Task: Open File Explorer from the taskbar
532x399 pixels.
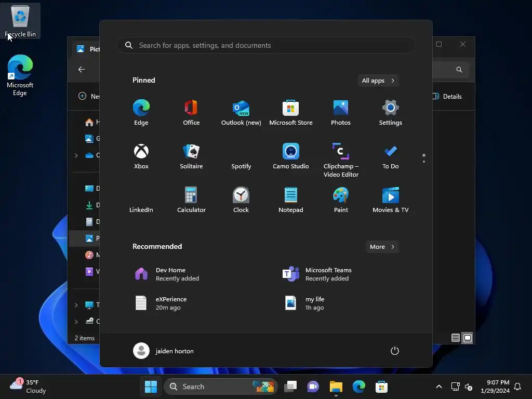Action: click(x=336, y=387)
